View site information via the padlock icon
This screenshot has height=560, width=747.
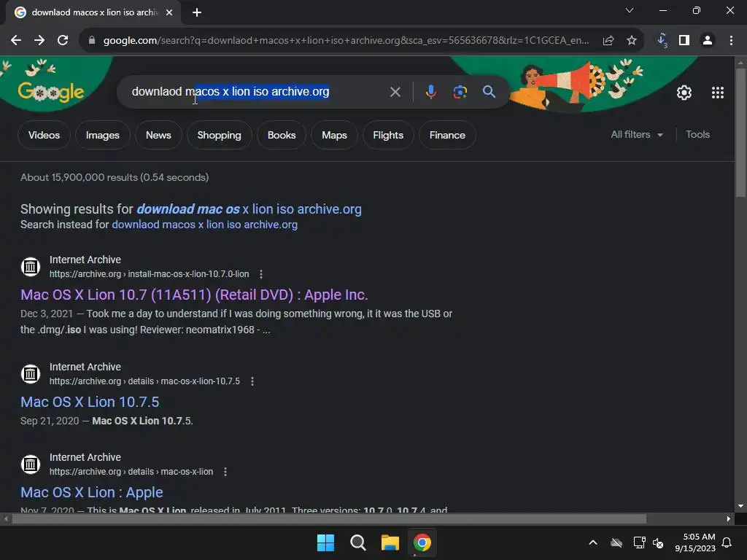pyautogui.click(x=92, y=41)
